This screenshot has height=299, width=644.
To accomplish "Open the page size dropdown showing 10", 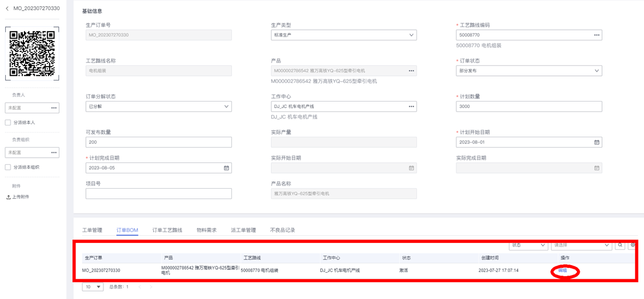I will click(x=94, y=287).
